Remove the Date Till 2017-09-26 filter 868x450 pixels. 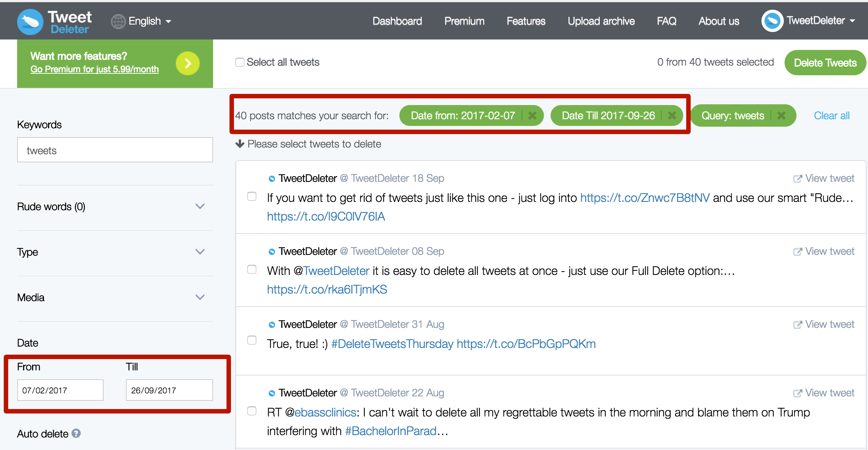672,115
